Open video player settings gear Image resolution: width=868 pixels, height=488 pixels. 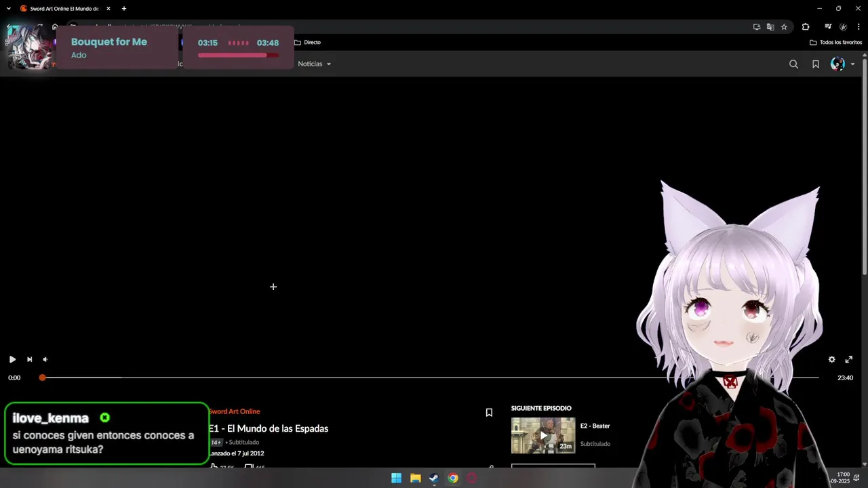[832, 359]
